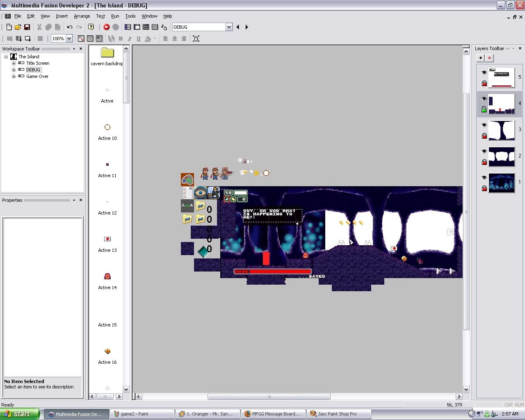Screen dimensions: 525x420
Task: Open the DEBUG frame dropdown
Action: 229,27
